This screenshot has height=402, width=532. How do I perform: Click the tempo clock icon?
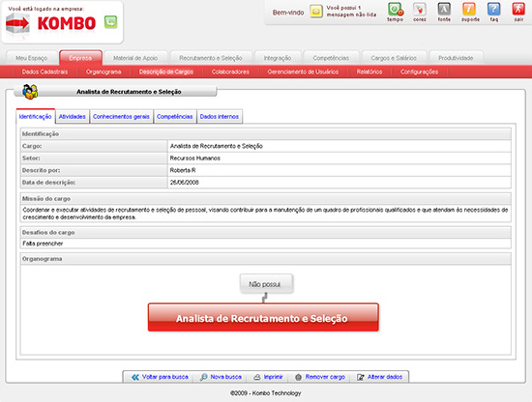[x=396, y=9]
